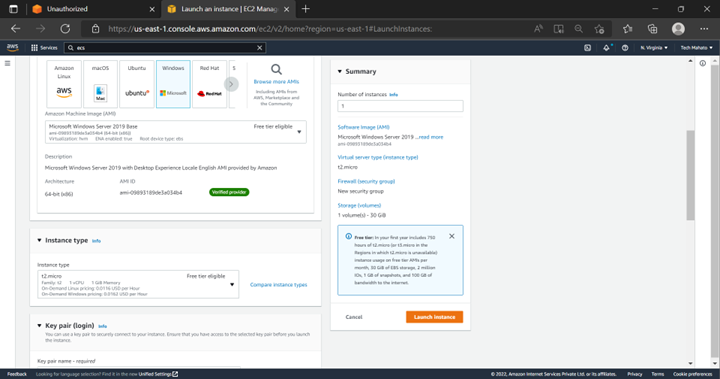Open Unified Settings link

coord(158,374)
